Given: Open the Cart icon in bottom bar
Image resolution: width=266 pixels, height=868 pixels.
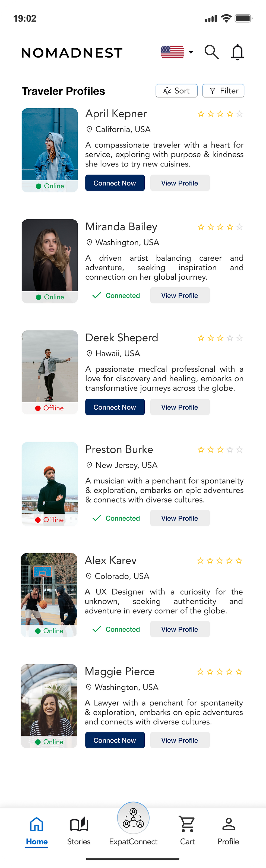Looking at the screenshot, I should tap(187, 824).
